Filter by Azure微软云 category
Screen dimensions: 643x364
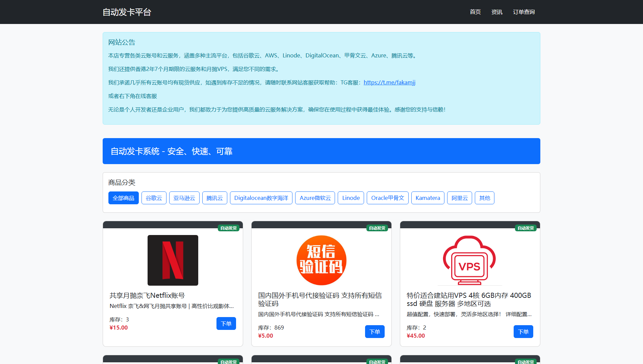(315, 198)
